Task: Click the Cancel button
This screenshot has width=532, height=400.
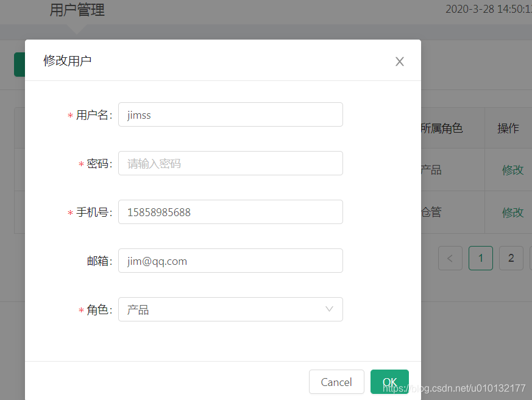Action: click(x=336, y=382)
